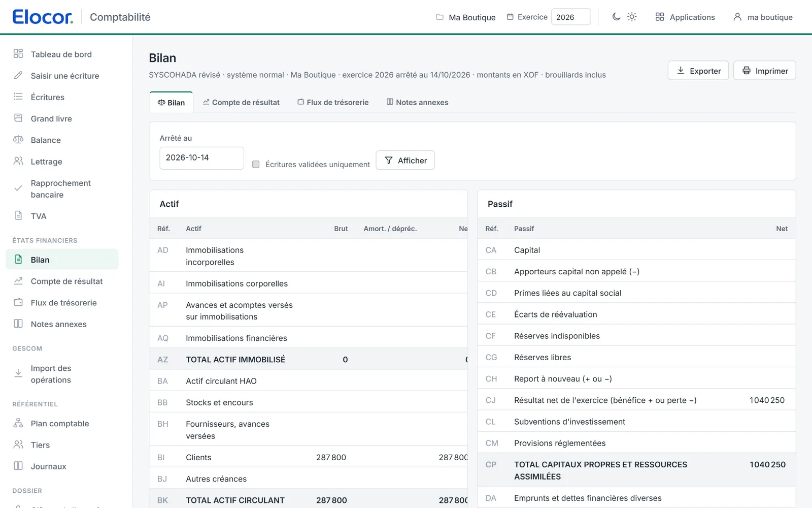Select the Bilan tab
This screenshot has width=812, height=508.
coord(171,102)
